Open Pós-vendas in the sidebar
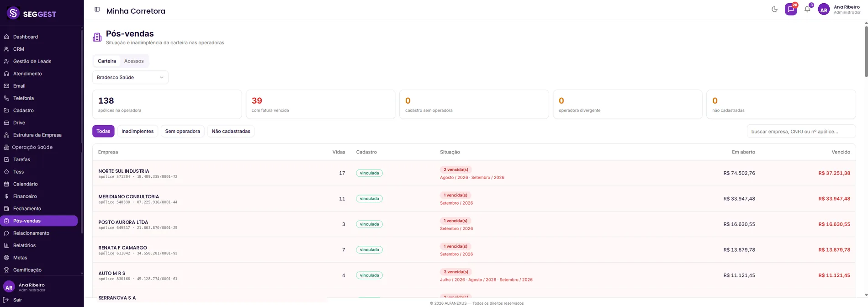 coord(39,221)
